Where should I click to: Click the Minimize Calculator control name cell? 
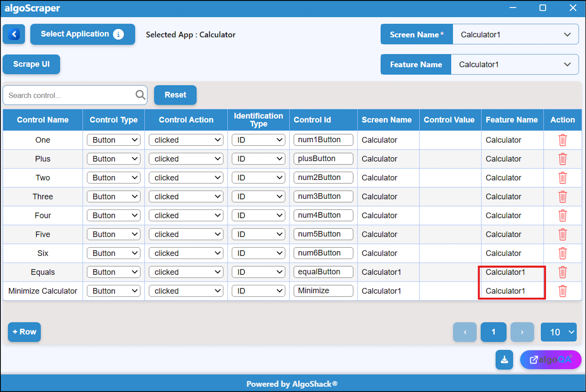(43, 291)
